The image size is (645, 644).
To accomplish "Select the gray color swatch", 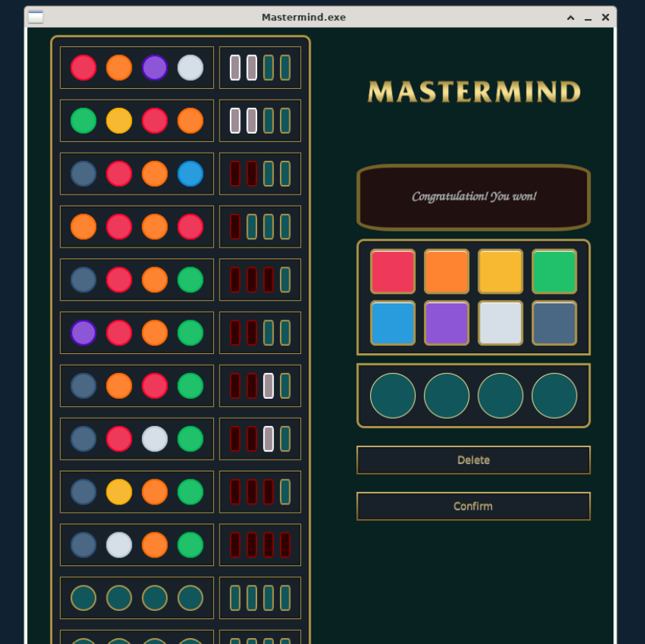I will 554,323.
